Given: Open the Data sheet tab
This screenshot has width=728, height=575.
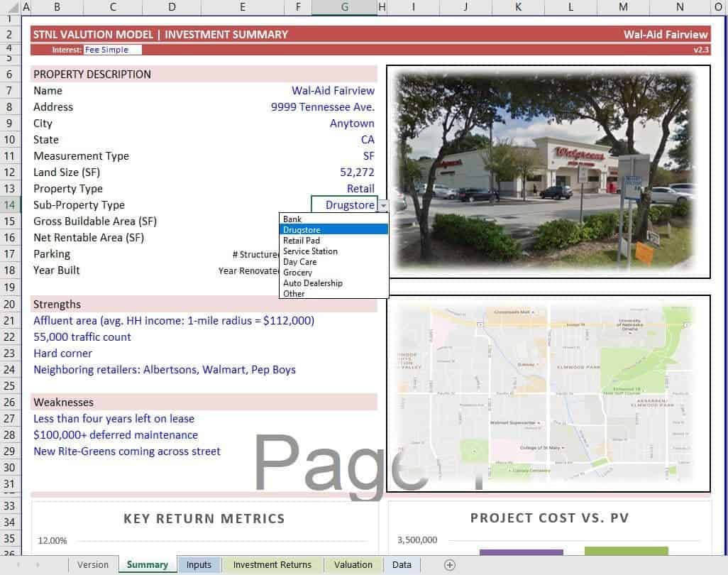Looking at the screenshot, I should coord(402,565).
